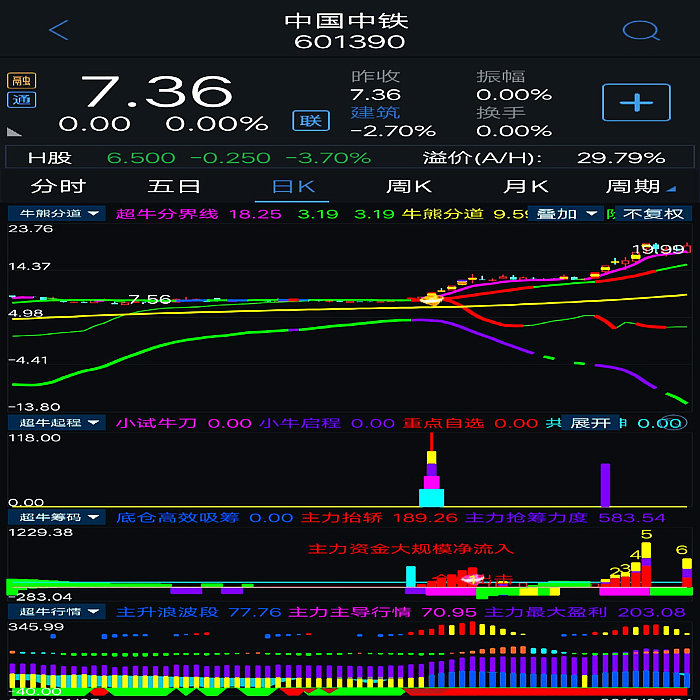Open the 周期 period selector

tap(639, 186)
